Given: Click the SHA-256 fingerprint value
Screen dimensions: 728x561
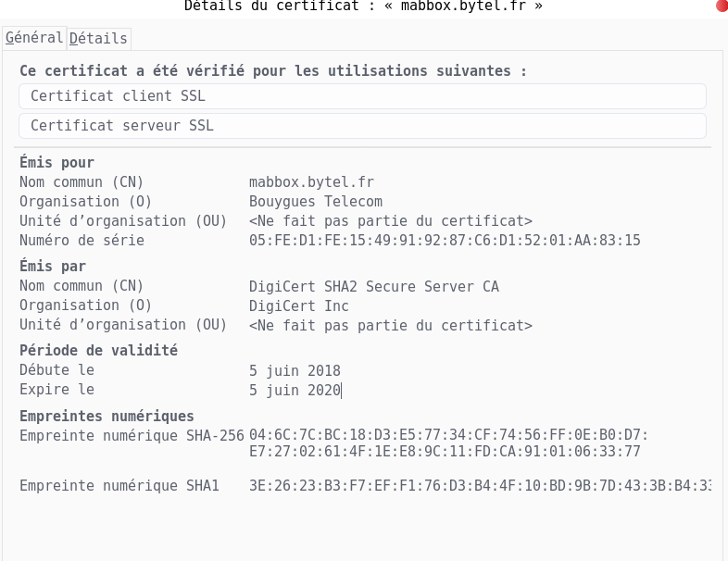Looking at the screenshot, I should tap(448, 443).
